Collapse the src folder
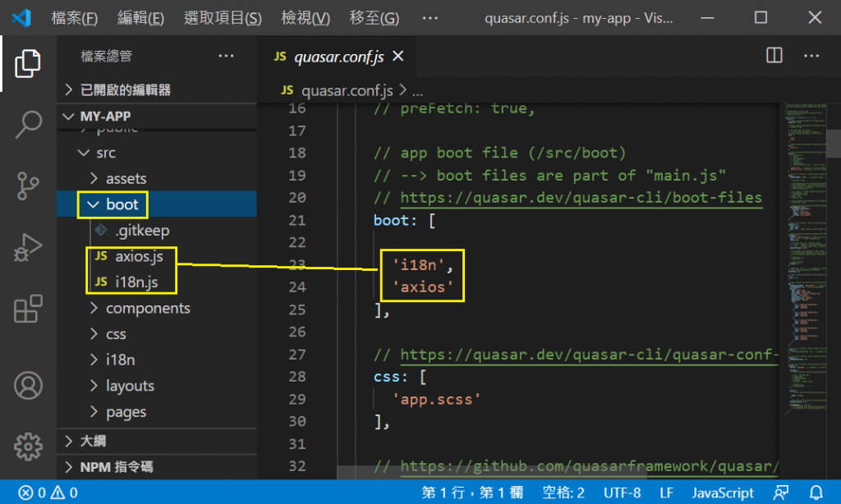The height and width of the screenshot is (504, 841). click(157, 153)
